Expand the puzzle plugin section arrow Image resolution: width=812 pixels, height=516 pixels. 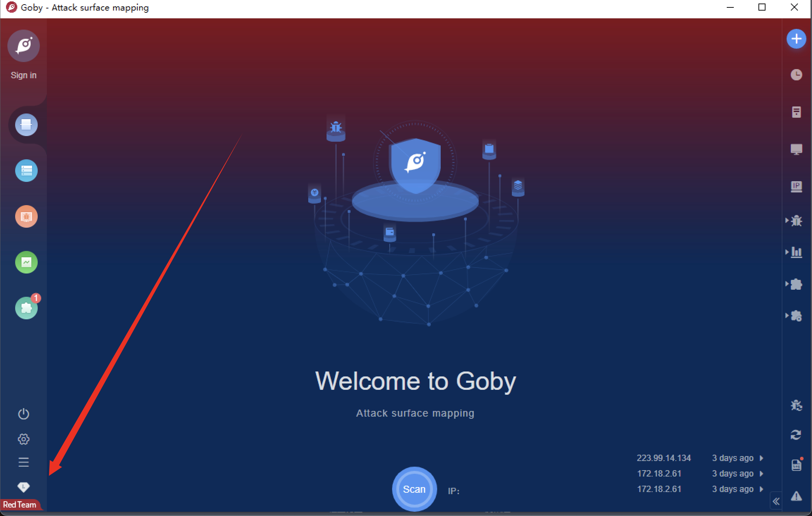[787, 284]
